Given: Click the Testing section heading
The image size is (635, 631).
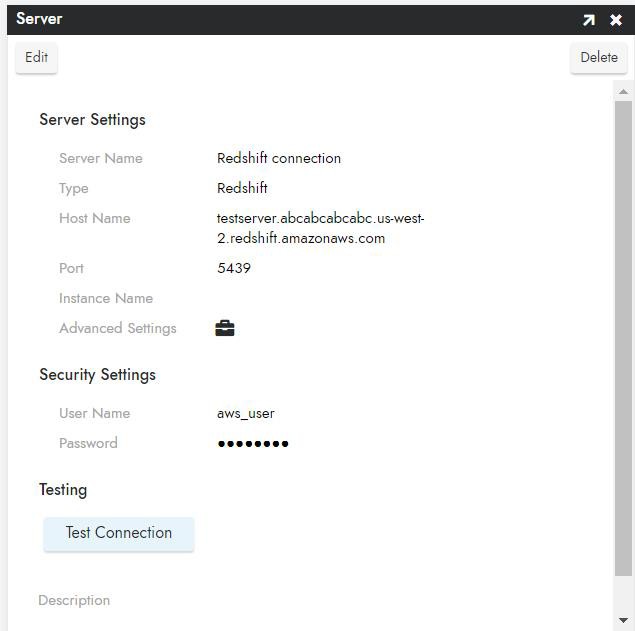Looking at the screenshot, I should point(63,489).
